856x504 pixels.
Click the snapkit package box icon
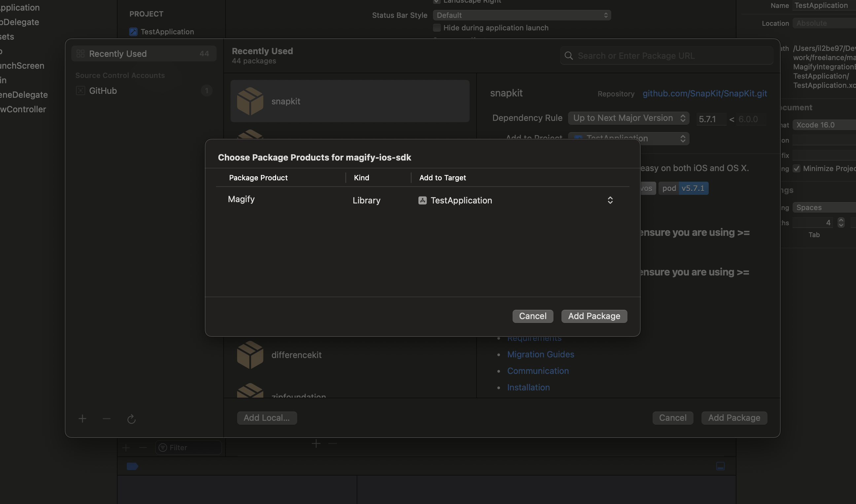pyautogui.click(x=250, y=101)
